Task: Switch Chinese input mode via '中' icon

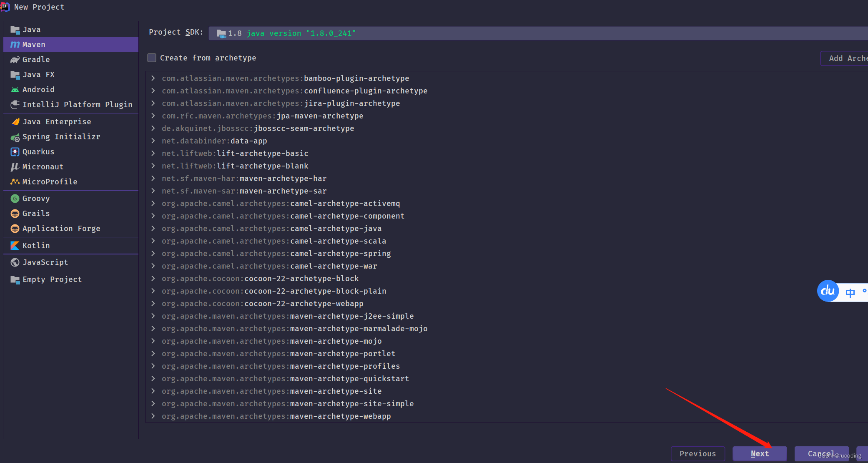Action: click(x=850, y=292)
